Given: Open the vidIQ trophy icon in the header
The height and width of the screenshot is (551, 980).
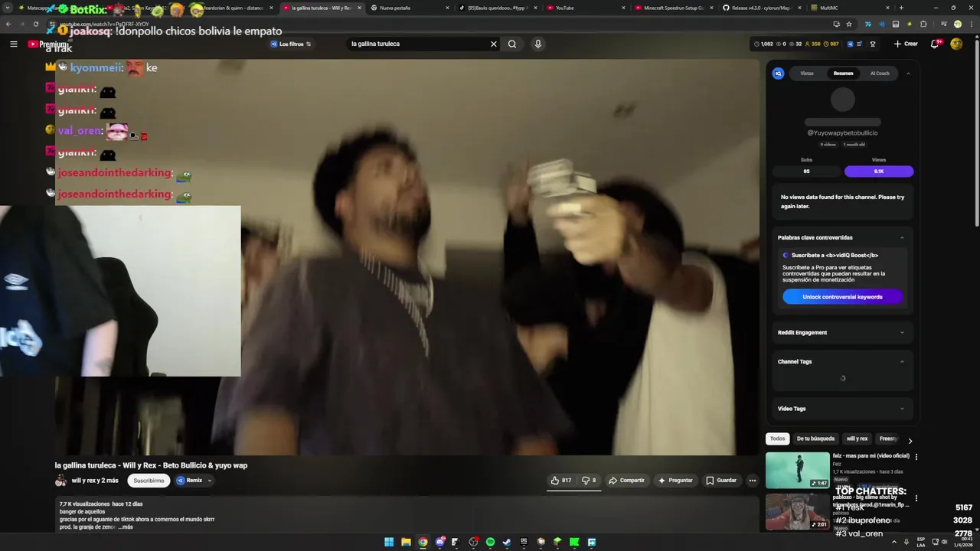Looking at the screenshot, I should (x=873, y=44).
